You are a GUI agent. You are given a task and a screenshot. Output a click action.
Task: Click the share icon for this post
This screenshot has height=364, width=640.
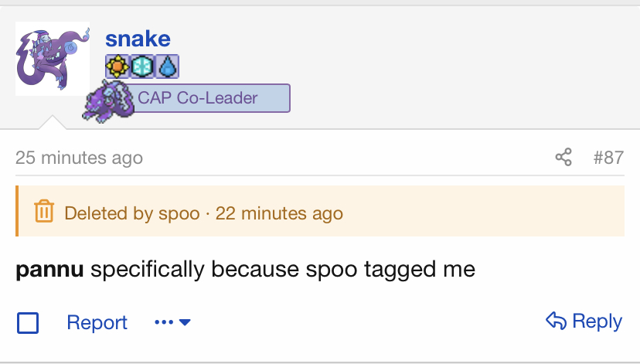coord(563,157)
